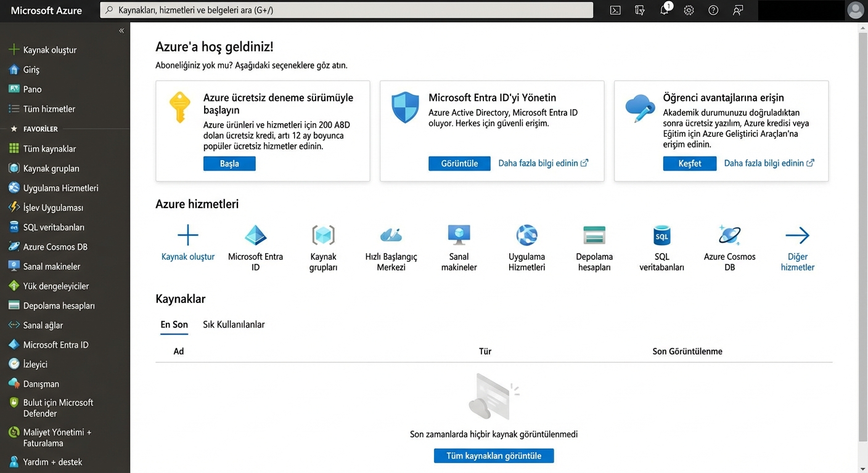
Task: Select the En Son tab under Kaynaklar
Action: click(174, 325)
